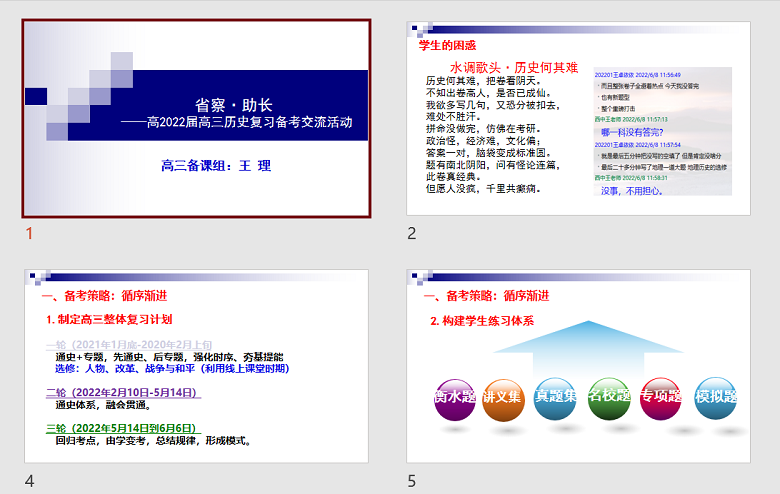Click the 高三备课组：王 理 text on slide 1
The width and height of the screenshot is (780, 494).
[216, 165]
